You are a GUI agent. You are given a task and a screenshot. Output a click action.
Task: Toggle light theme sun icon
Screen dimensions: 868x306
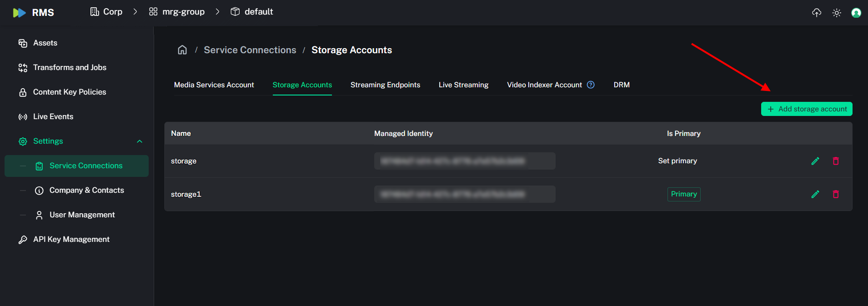[x=837, y=13]
